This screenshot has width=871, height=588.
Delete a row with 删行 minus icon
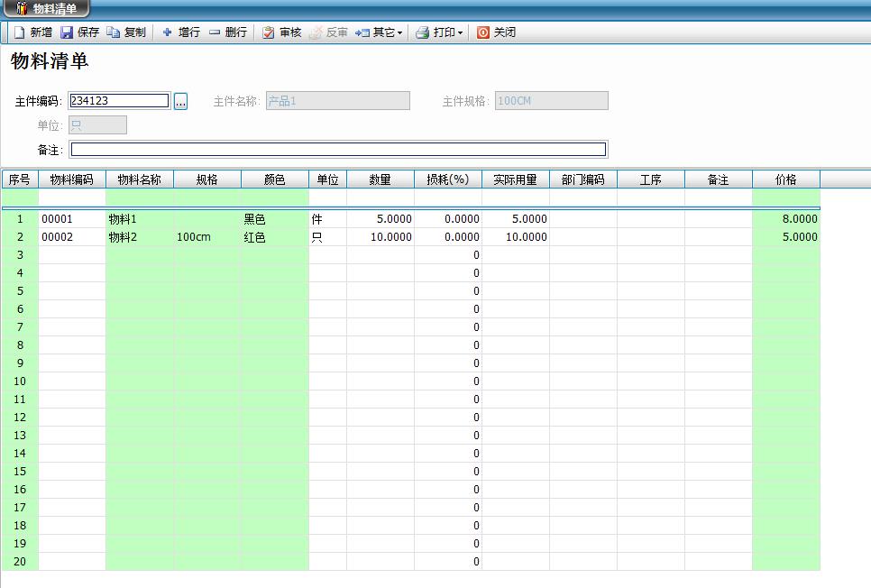215,32
